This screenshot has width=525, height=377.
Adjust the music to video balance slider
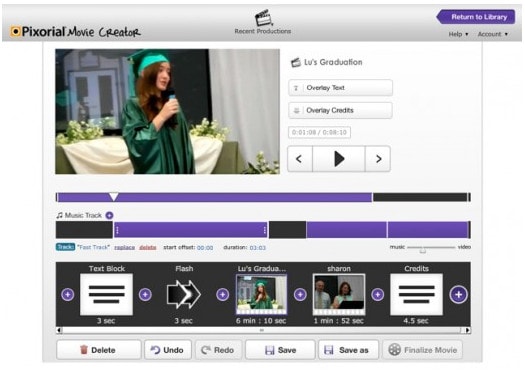point(423,249)
